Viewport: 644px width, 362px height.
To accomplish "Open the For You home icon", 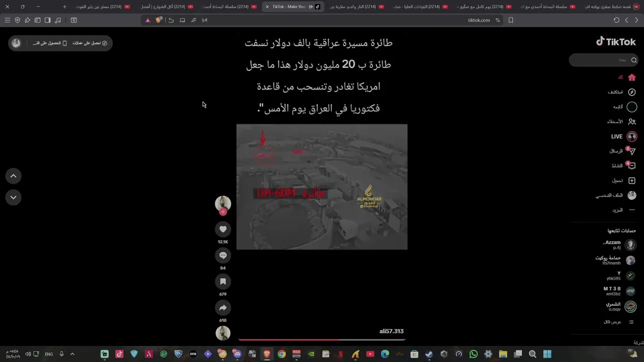I will click(632, 77).
